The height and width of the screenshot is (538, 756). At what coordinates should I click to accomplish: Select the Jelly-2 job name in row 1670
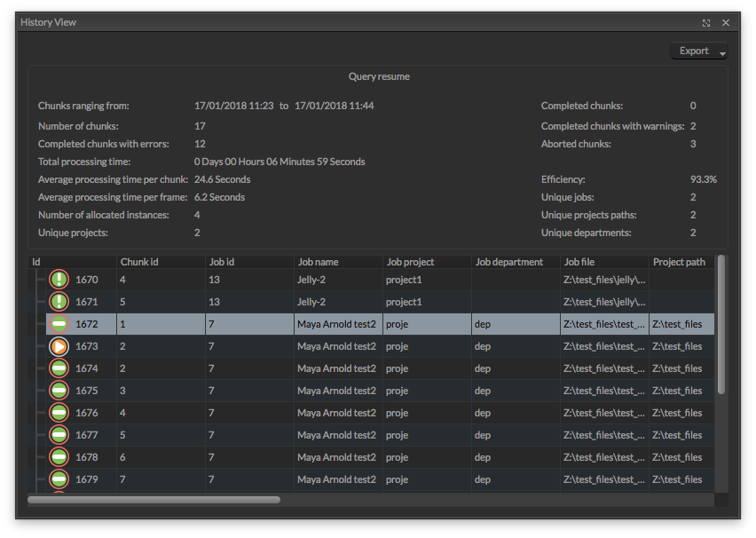coord(312,280)
